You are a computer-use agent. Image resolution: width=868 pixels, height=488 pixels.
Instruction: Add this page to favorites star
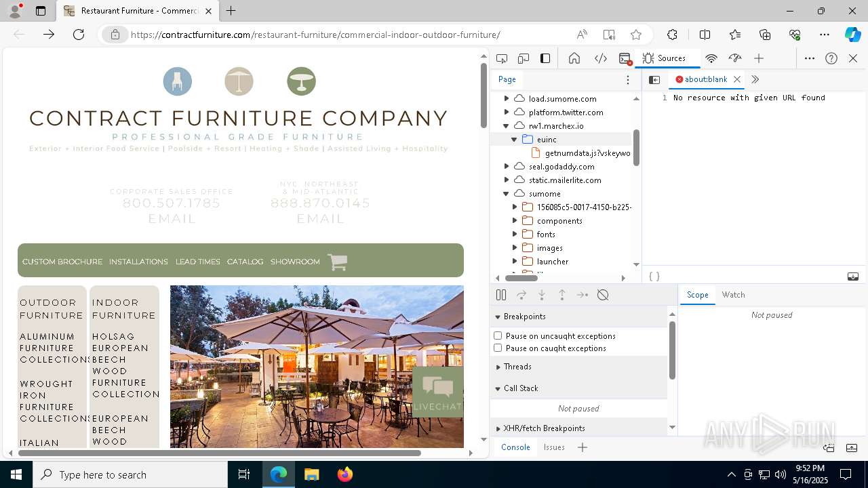point(635,35)
